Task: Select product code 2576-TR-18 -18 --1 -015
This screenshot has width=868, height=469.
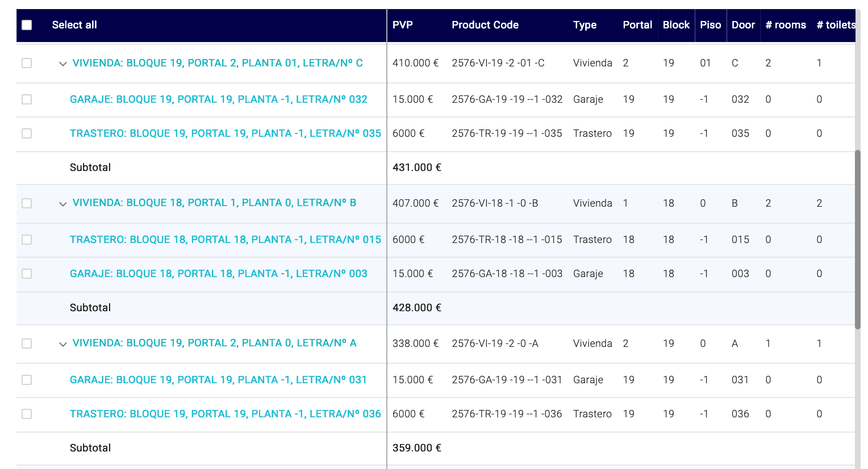Action: pos(507,240)
